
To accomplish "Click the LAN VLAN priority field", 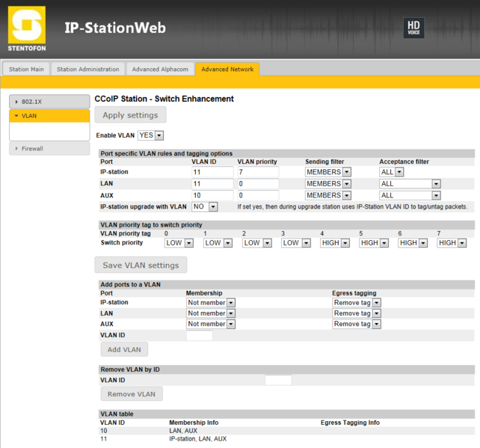I will 259,184.
